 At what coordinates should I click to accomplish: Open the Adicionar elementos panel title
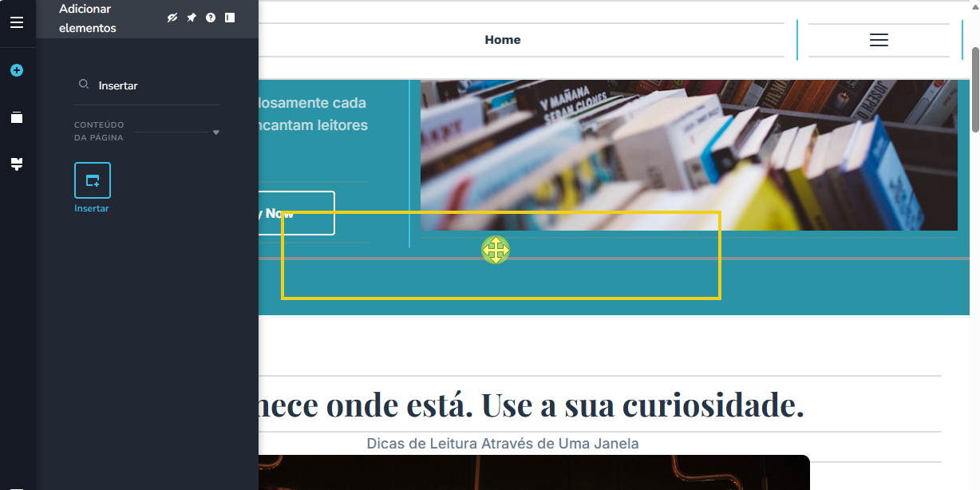coord(88,18)
